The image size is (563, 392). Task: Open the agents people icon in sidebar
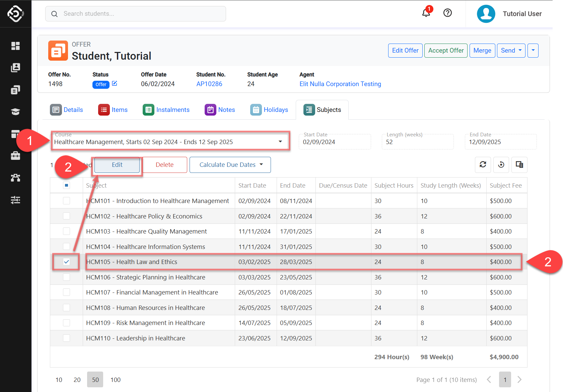point(15,178)
